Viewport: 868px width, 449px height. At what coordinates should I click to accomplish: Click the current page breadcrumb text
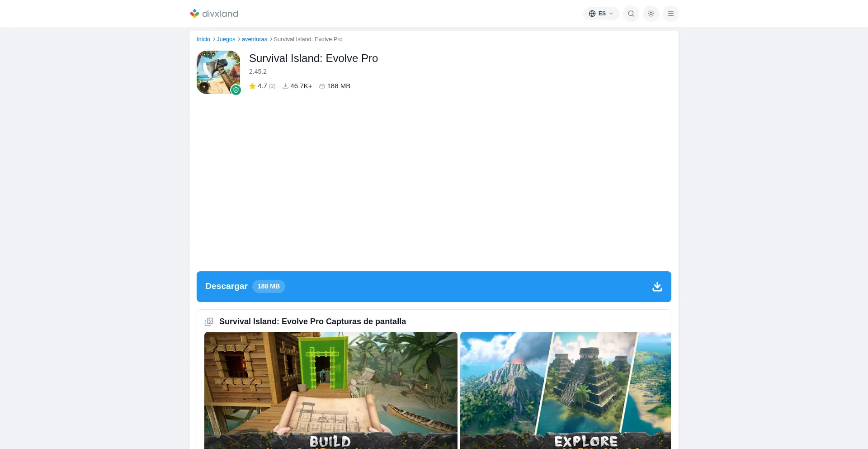(x=308, y=39)
